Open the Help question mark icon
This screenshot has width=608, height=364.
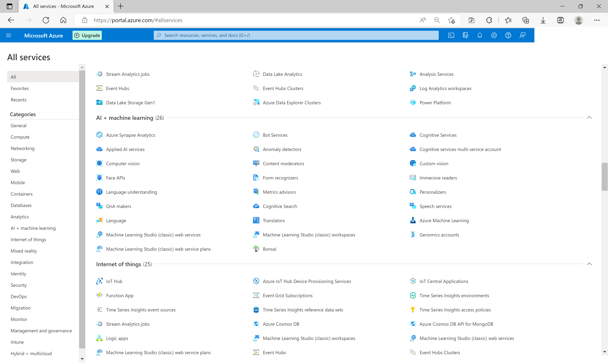coord(508,35)
